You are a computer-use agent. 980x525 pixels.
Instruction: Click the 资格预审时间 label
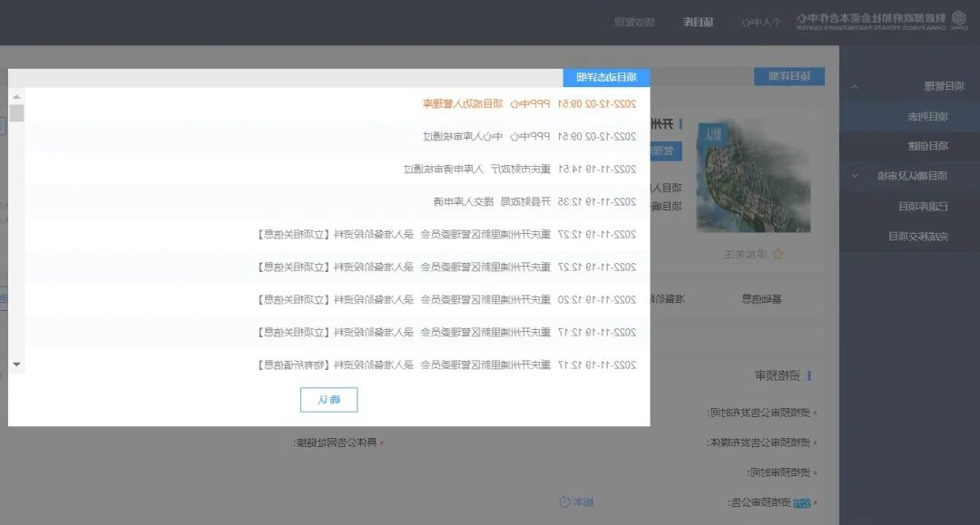[779, 472]
